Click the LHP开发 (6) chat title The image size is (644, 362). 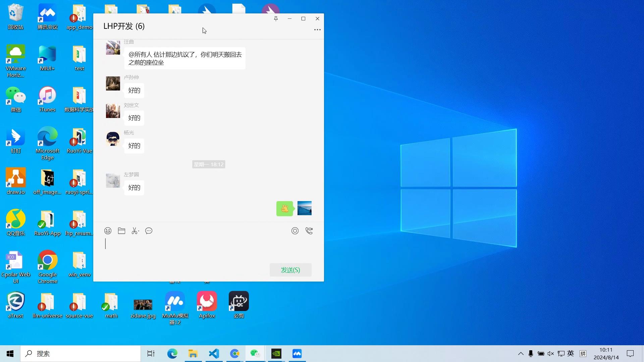point(124,26)
